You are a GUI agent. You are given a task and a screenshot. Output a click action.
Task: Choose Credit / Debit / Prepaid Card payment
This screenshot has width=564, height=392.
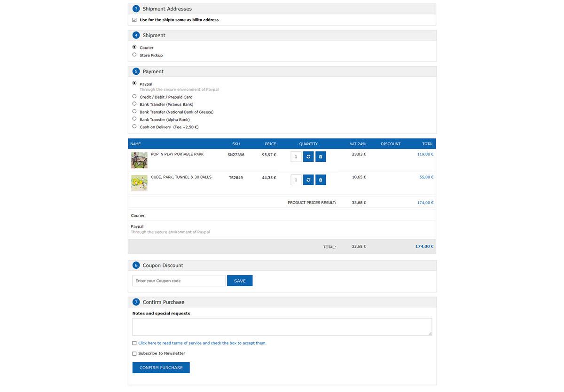(x=134, y=96)
